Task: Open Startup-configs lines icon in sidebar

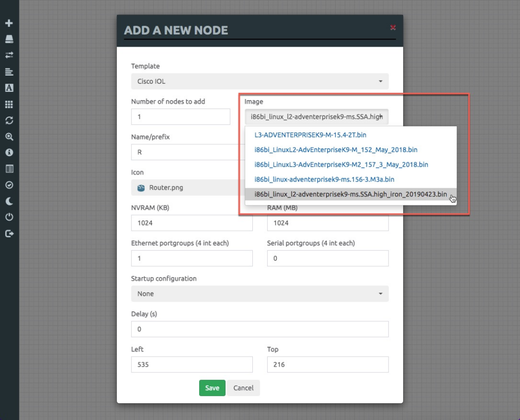Action: pyautogui.click(x=9, y=72)
